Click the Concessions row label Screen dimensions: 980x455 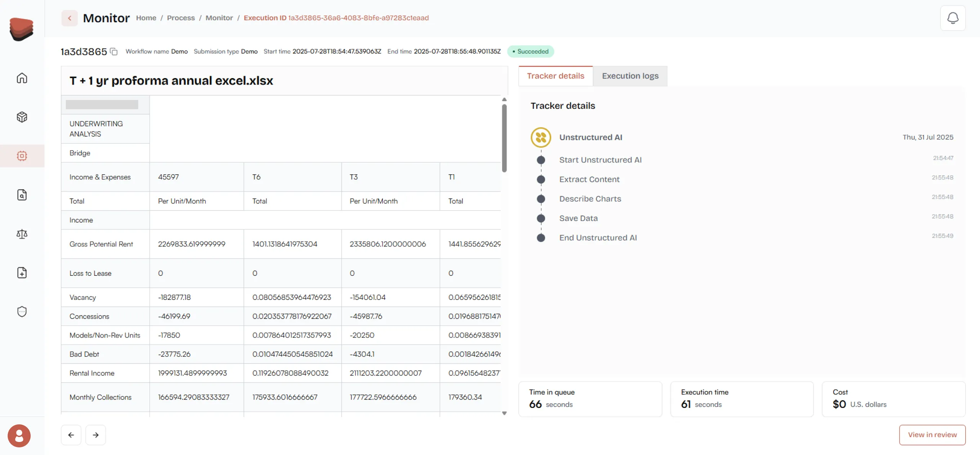[89, 316]
